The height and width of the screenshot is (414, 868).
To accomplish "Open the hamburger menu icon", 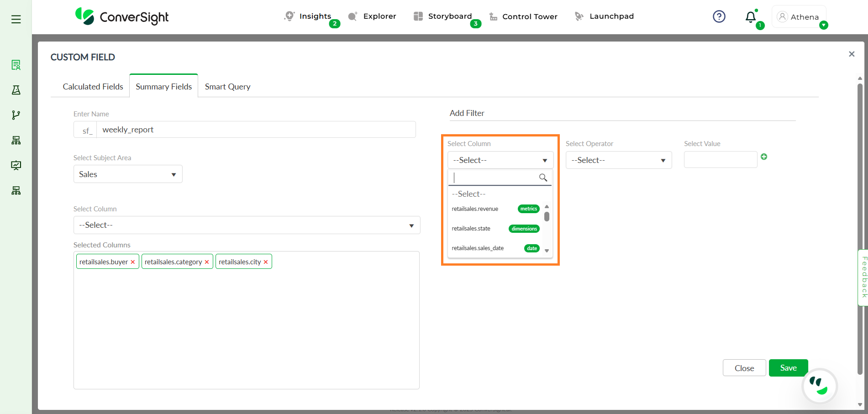I will pos(16,19).
